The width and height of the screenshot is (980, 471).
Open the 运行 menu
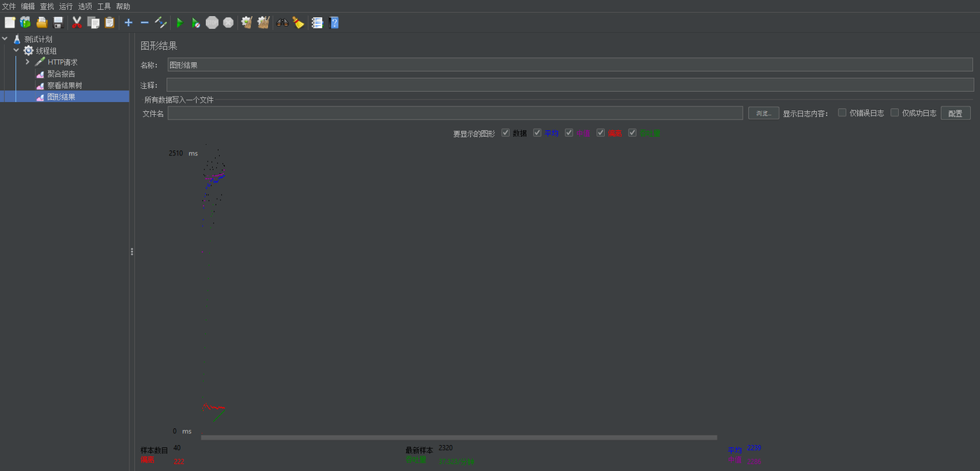click(66, 6)
